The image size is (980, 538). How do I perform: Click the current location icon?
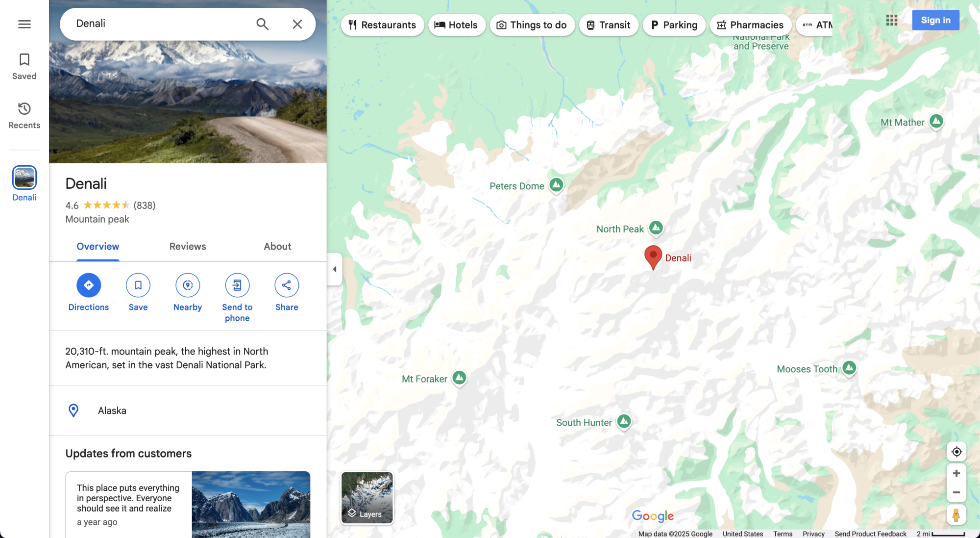(957, 452)
